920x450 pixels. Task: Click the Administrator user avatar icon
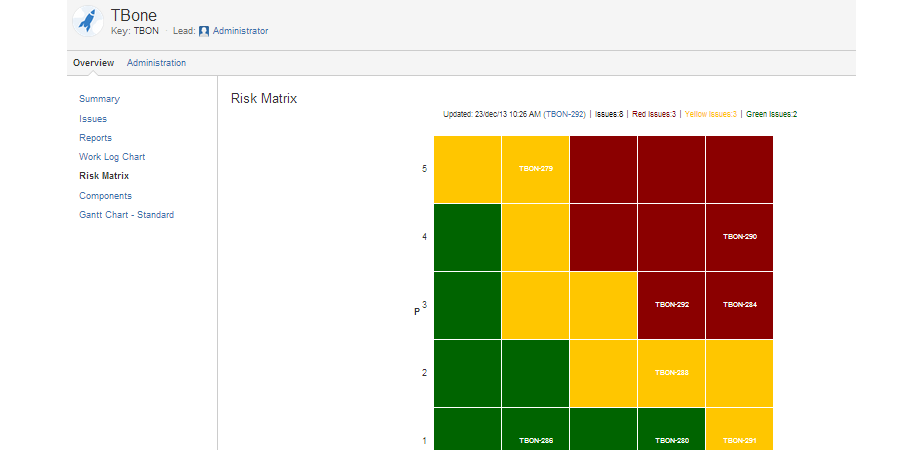[204, 31]
